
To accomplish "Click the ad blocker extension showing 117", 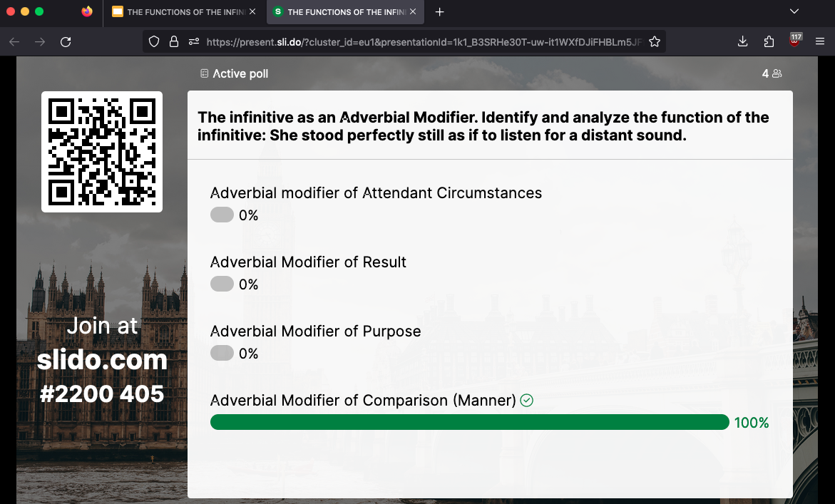I will point(795,41).
